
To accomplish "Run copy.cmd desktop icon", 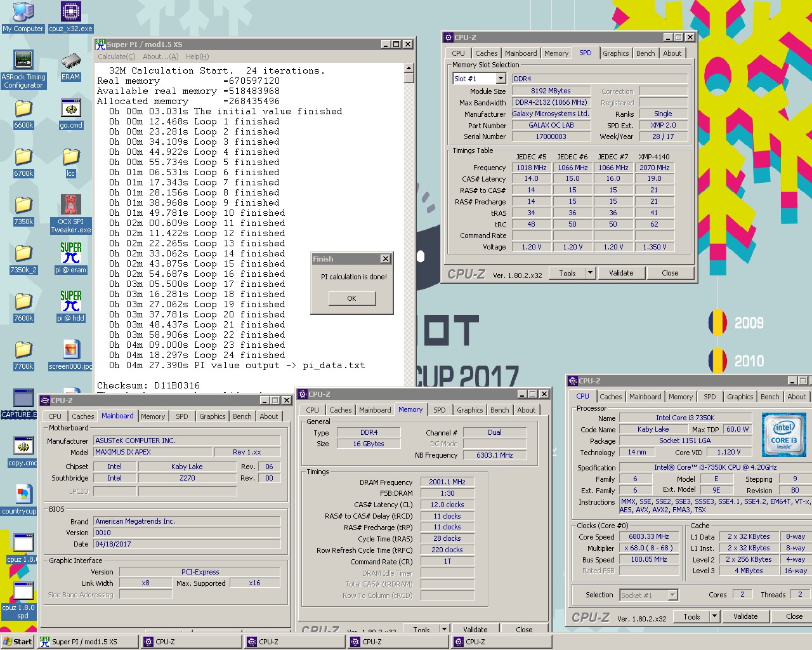I will (23, 452).
